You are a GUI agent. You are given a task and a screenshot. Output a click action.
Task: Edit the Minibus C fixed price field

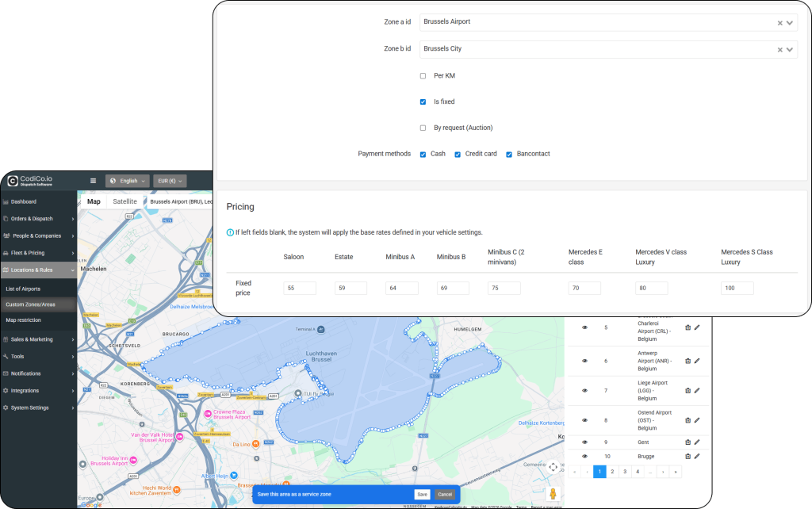click(504, 288)
